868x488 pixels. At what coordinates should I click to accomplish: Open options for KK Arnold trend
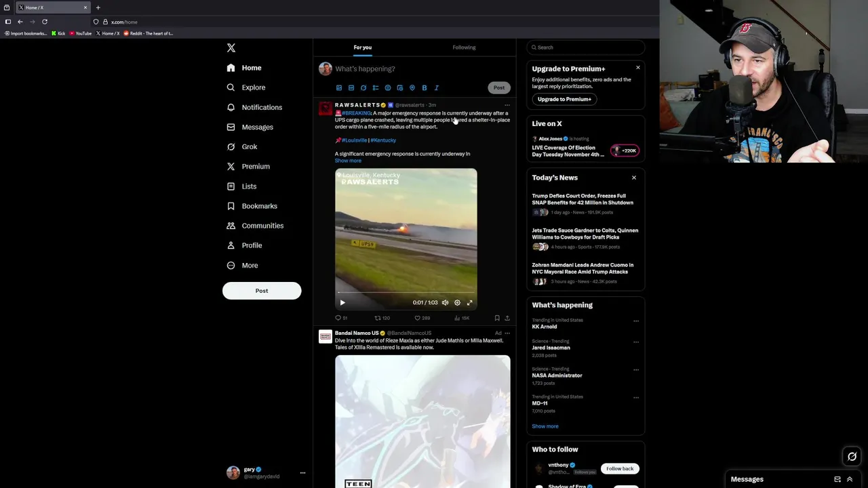click(636, 321)
